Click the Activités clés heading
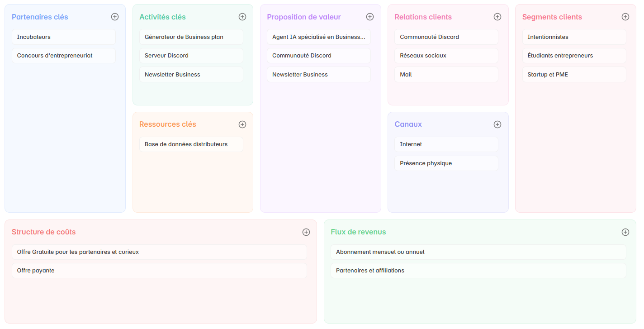The height and width of the screenshot is (329, 644). pos(162,17)
